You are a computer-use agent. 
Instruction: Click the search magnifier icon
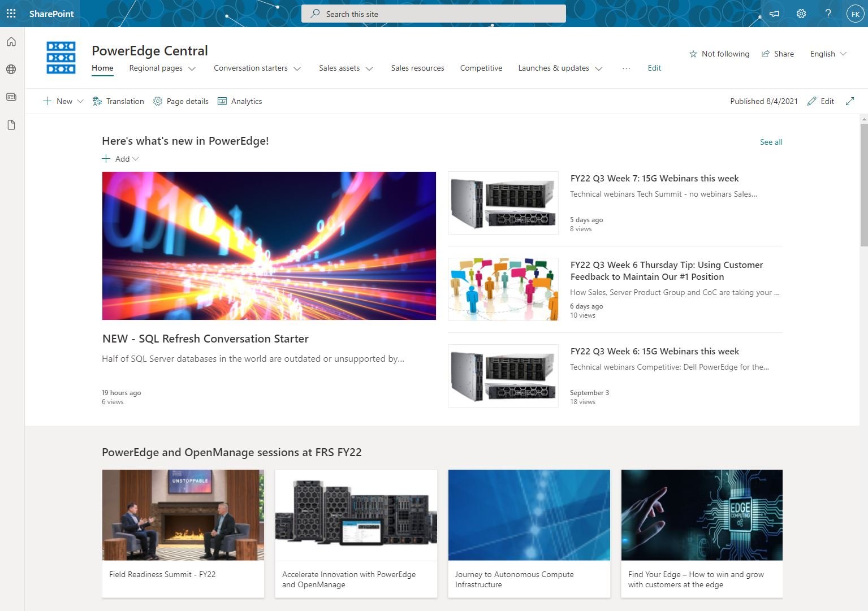pyautogui.click(x=316, y=14)
